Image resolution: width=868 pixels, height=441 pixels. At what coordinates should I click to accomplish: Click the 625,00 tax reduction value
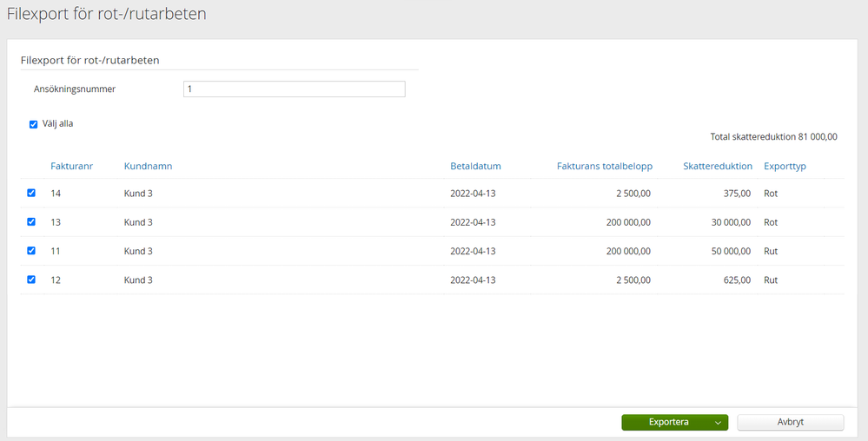pos(735,280)
